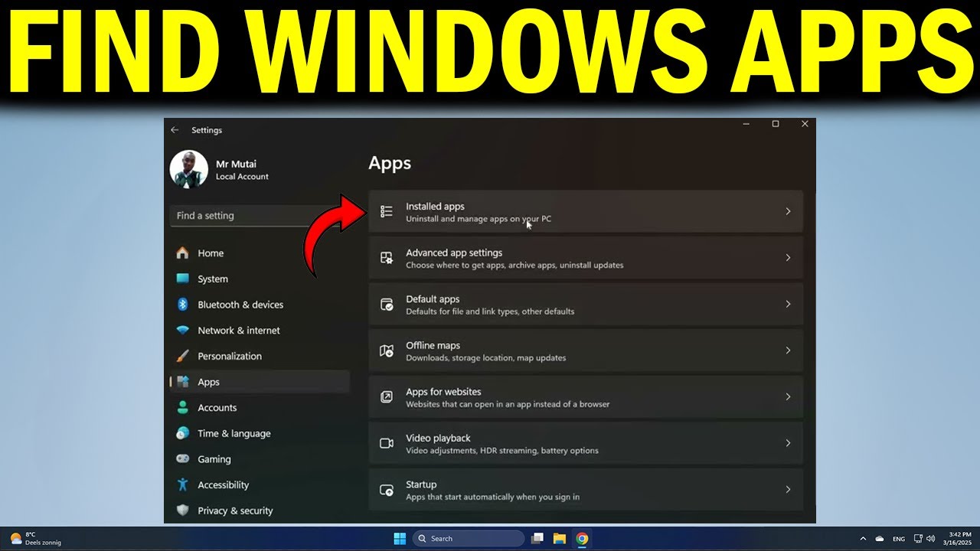Click the Installed apps list icon
The width and height of the screenshot is (980, 551).
pyautogui.click(x=387, y=212)
